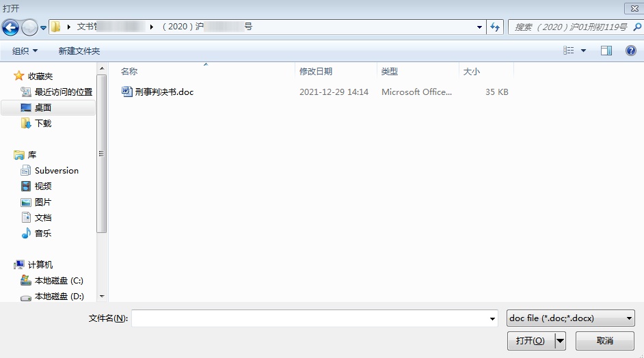Viewport: 644px width, 358px height.
Task: Open the doc file type filter dropdown
Action: [x=571, y=318]
